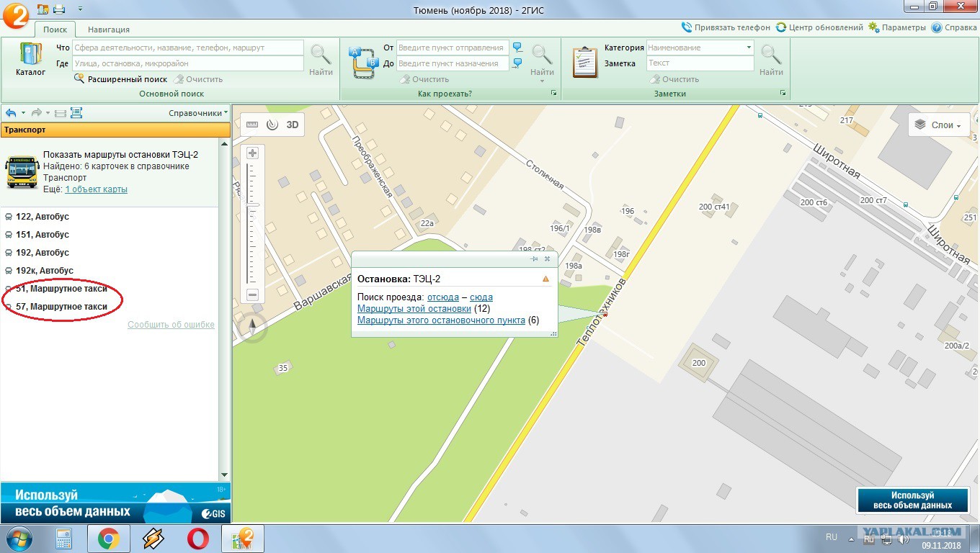
Task: Click the Заметка text field
Action: coord(700,63)
